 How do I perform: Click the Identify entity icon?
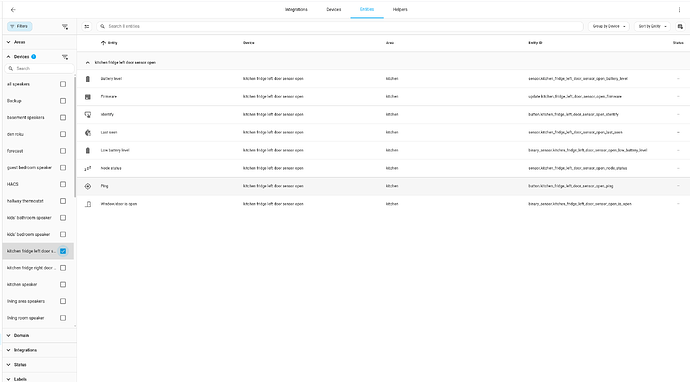pos(88,114)
